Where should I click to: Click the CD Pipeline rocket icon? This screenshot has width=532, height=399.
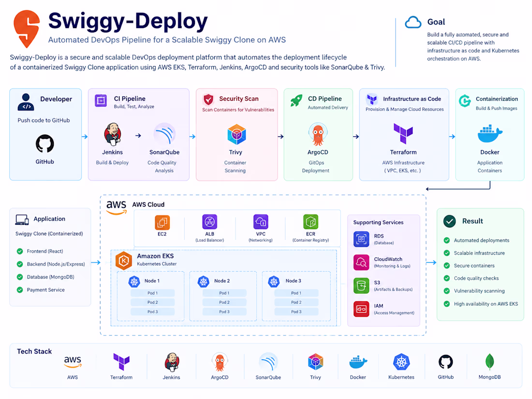coord(296,100)
